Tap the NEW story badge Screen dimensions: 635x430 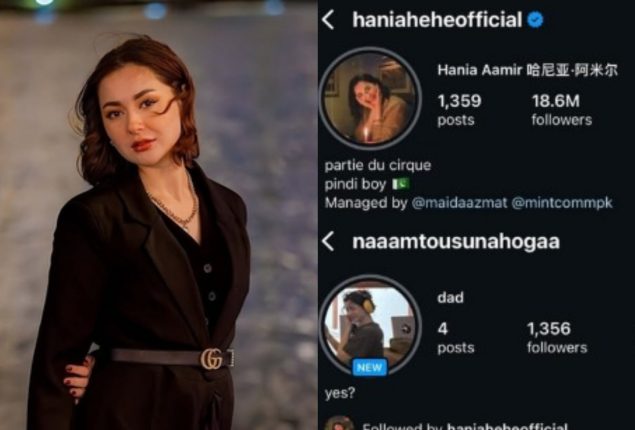[x=370, y=367]
